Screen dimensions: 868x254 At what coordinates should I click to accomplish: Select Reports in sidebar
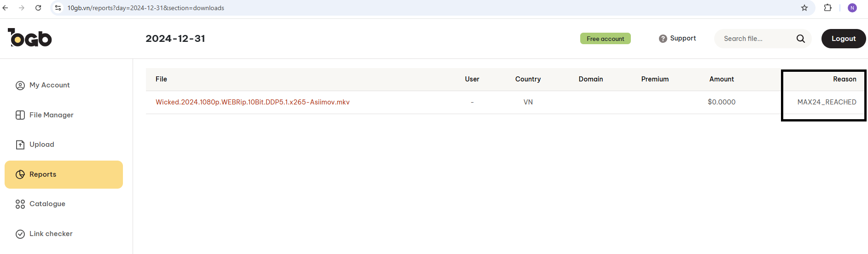[64, 174]
